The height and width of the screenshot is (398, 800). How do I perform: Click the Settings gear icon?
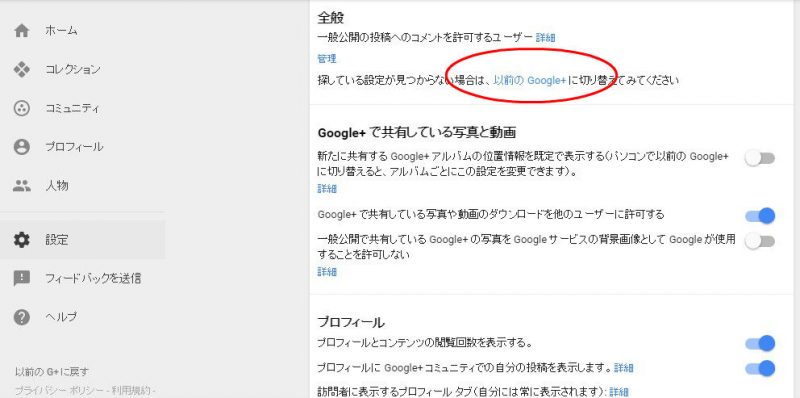pos(21,240)
